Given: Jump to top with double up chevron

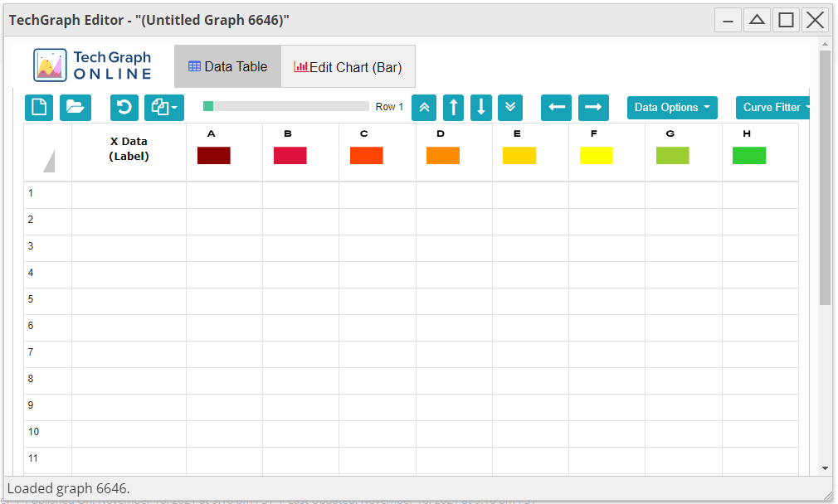Looking at the screenshot, I should [x=424, y=108].
